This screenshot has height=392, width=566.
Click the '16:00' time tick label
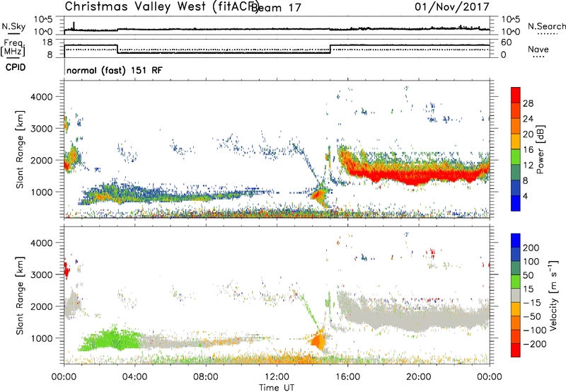pyautogui.click(x=347, y=377)
